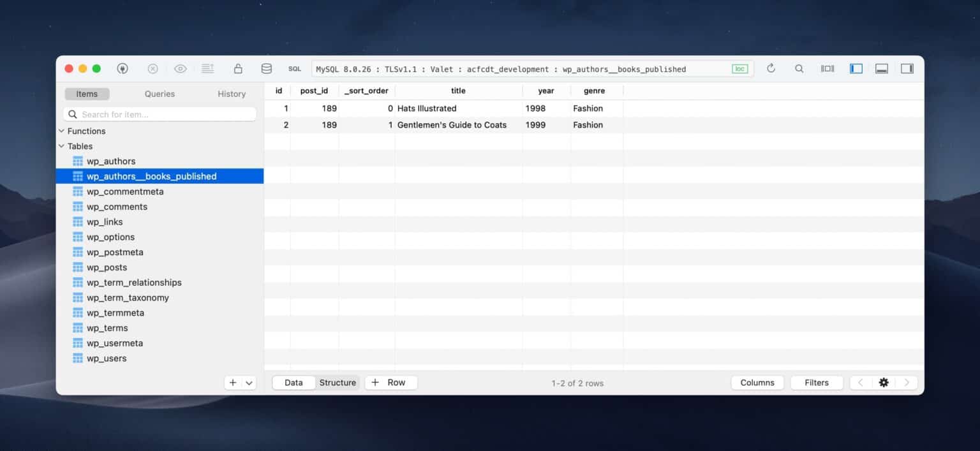
Task: Toggle the right panel visibility
Action: [x=907, y=68]
